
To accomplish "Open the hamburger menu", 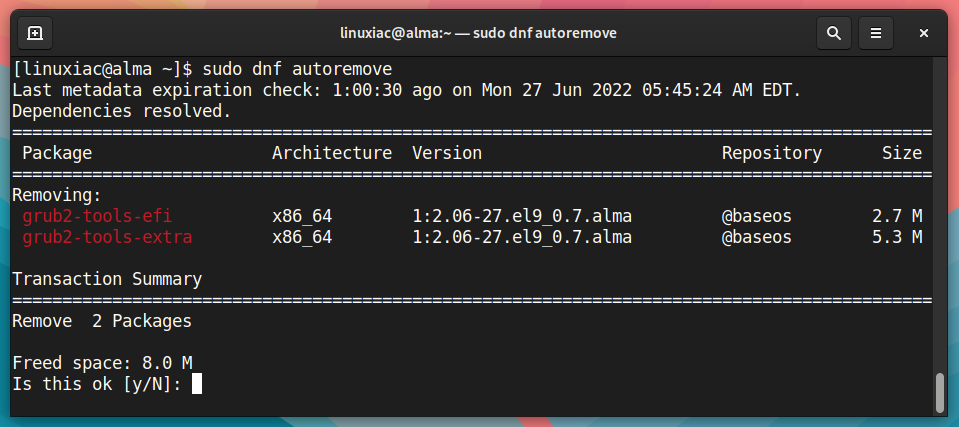I will click(876, 33).
